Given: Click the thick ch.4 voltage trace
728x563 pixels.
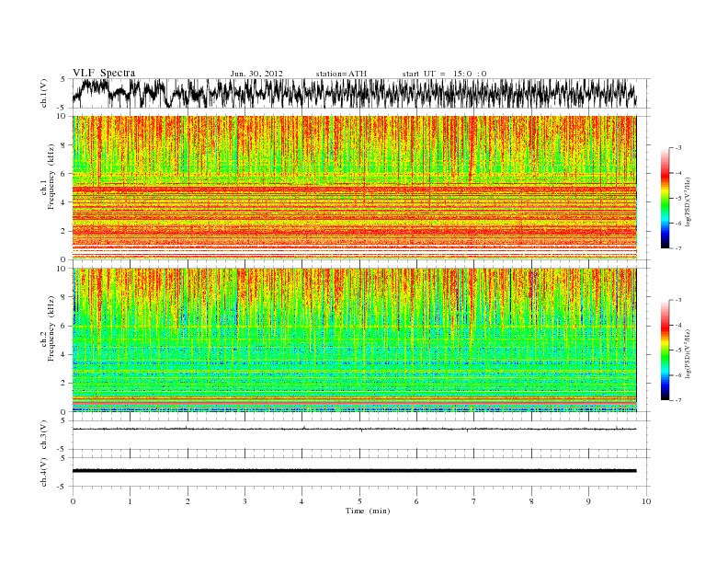Looking at the screenshot, I should coord(355,471).
